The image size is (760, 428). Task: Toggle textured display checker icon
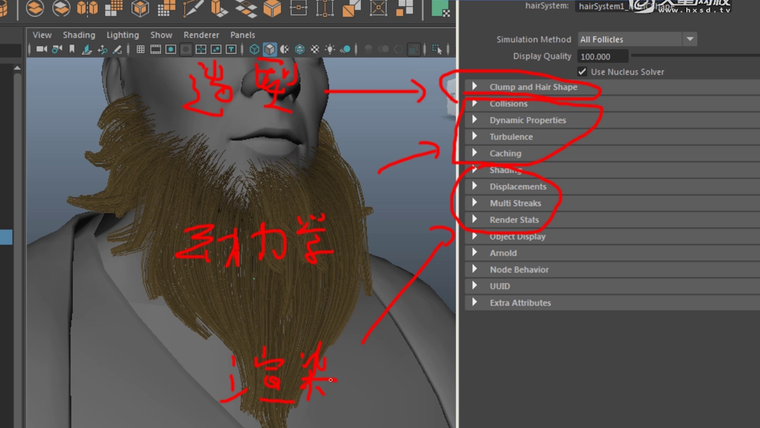coord(316,49)
